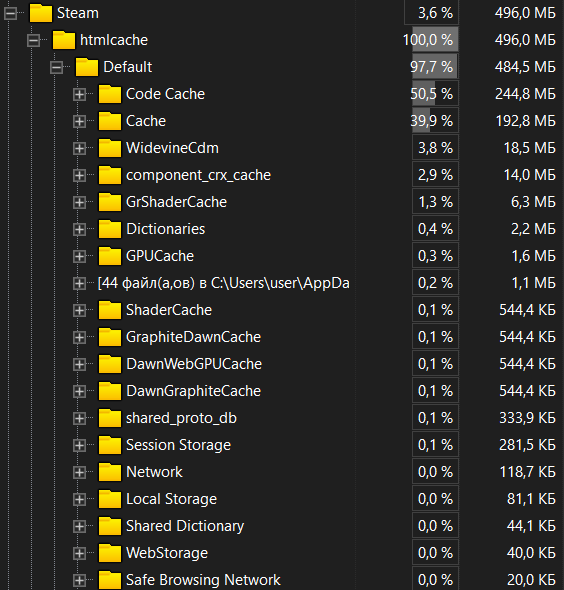Screen dimensions: 564x590
Task: Select the Network folder entry
Action: coord(154,472)
